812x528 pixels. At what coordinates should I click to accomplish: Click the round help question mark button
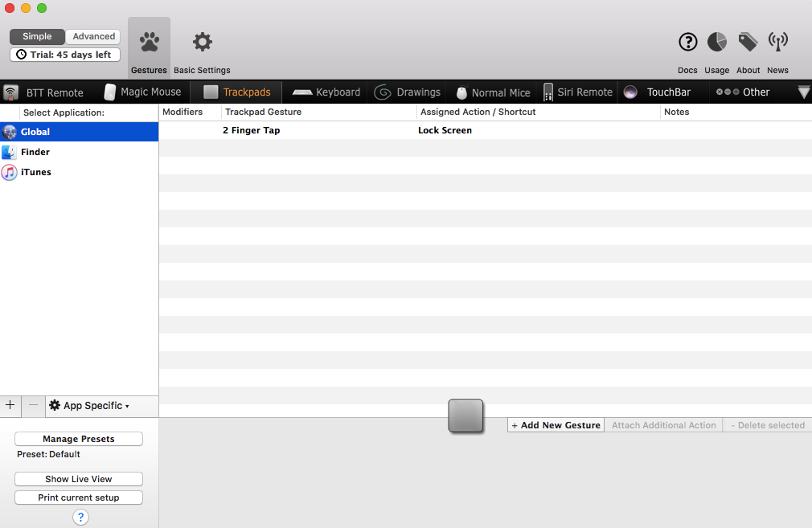80,518
